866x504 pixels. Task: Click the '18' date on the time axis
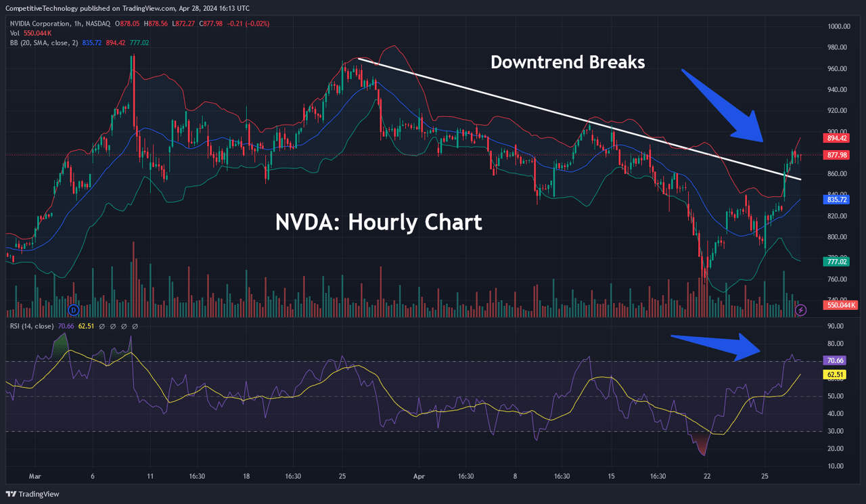246,476
